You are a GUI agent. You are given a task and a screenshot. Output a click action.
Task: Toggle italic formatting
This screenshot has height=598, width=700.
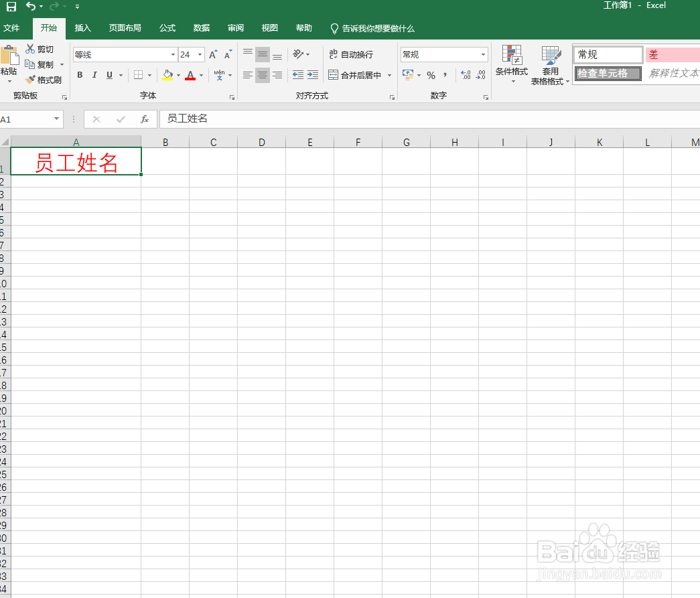(94, 75)
